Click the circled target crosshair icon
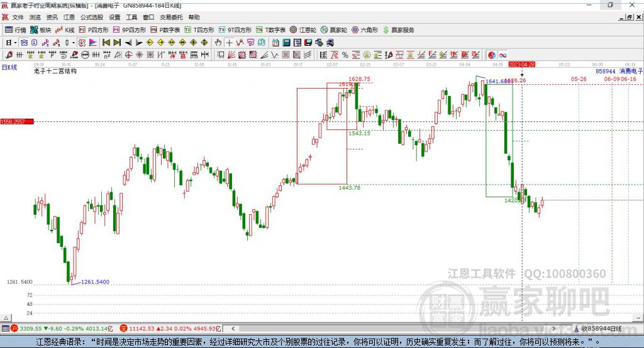 coord(128,55)
